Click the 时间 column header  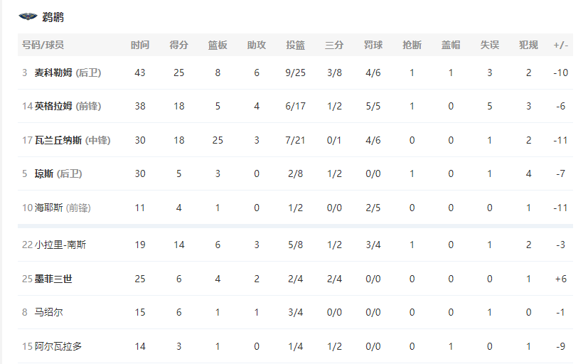140,45
